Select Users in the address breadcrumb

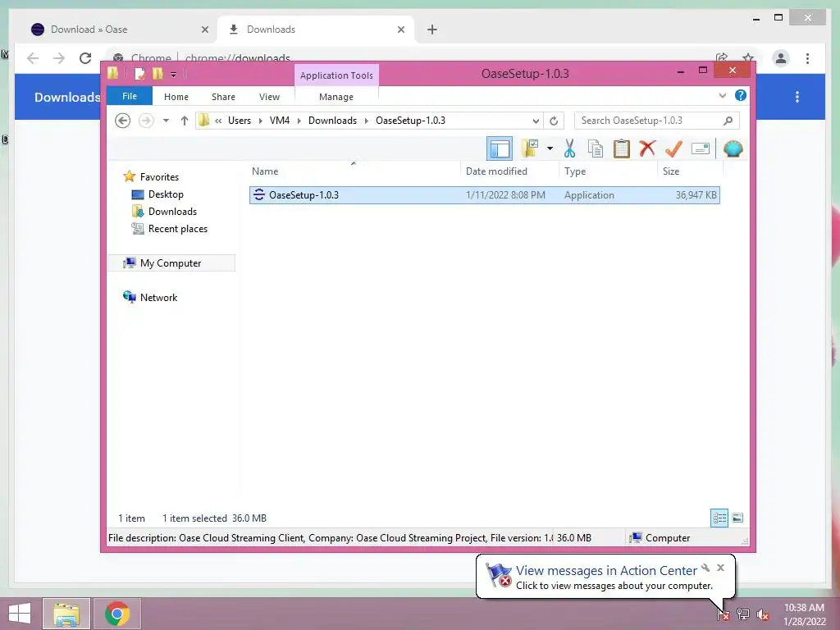tap(240, 121)
